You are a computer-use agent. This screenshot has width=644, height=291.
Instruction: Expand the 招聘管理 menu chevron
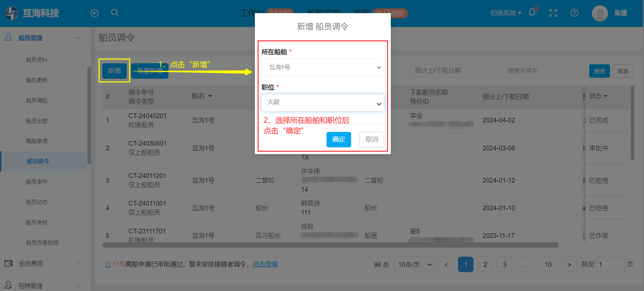point(78,286)
